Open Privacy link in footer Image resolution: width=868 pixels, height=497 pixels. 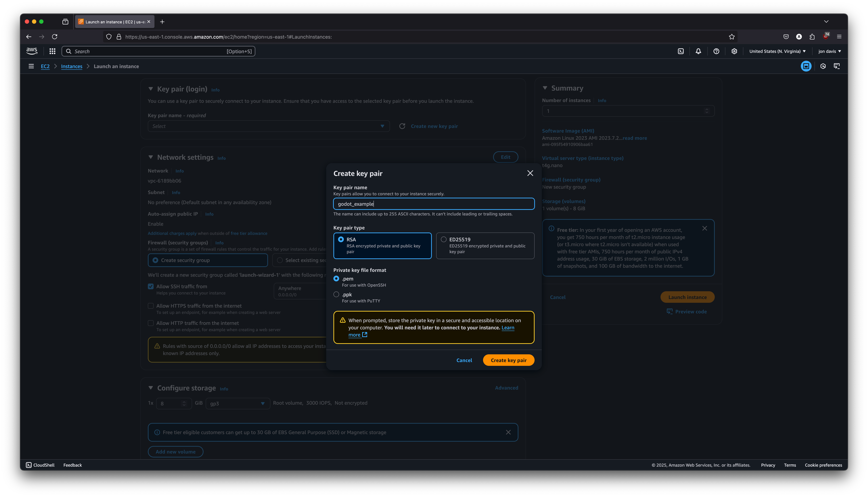pos(768,465)
